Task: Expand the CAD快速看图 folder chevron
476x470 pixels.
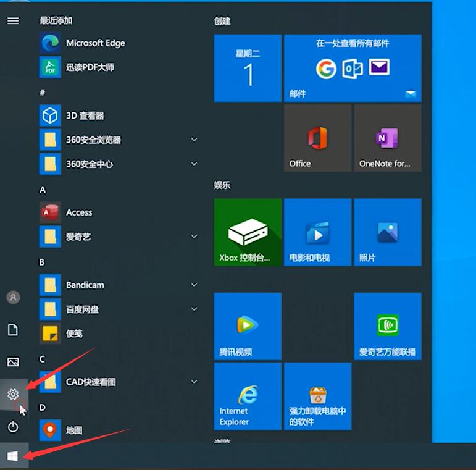Action: coord(194,382)
